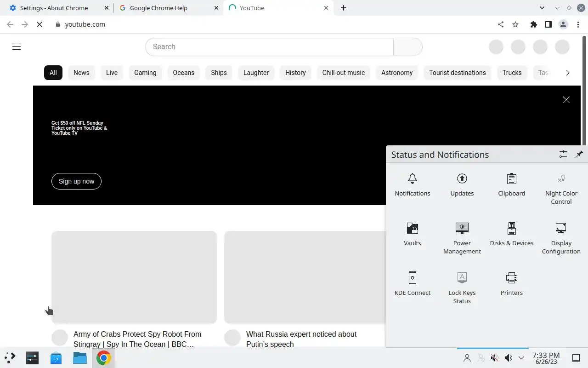Share this page from the address bar
The width and height of the screenshot is (588, 368).
point(501,24)
